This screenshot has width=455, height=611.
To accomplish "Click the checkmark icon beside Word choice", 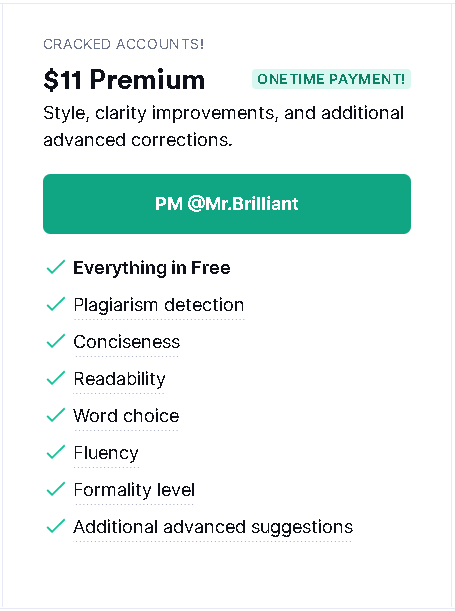I will pyautogui.click(x=55, y=415).
